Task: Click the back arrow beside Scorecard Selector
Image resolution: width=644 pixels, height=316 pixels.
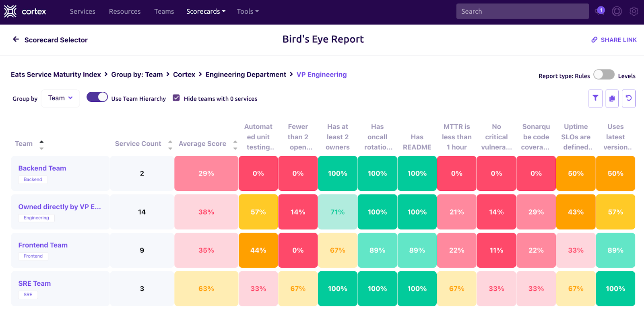Action: click(16, 39)
